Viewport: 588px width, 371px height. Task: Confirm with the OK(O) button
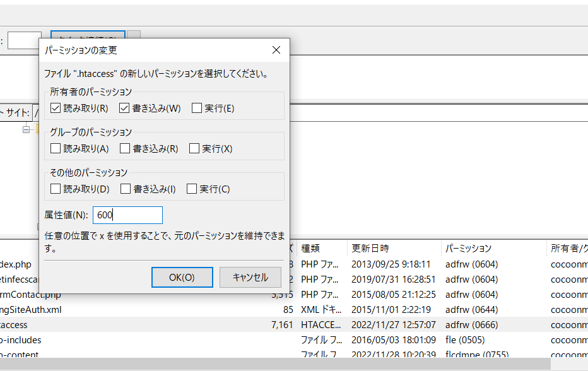point(182,277)
